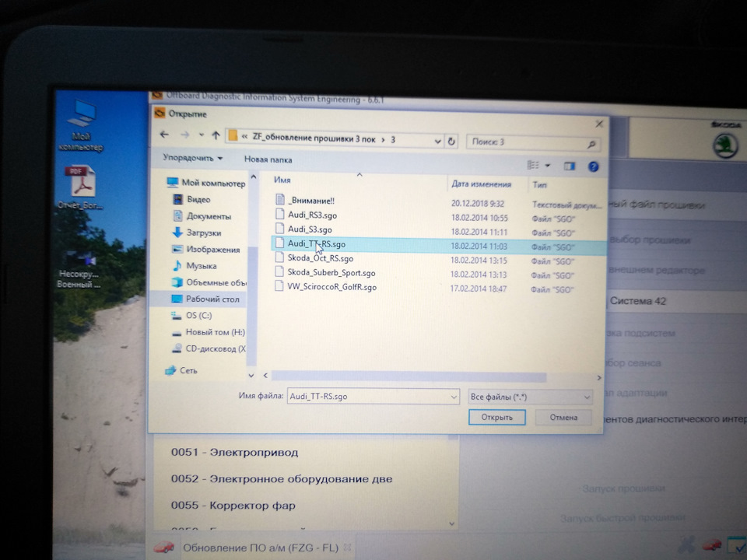
Task: Open the 'OS (C:)' drive
Action: tap(191, 315)
